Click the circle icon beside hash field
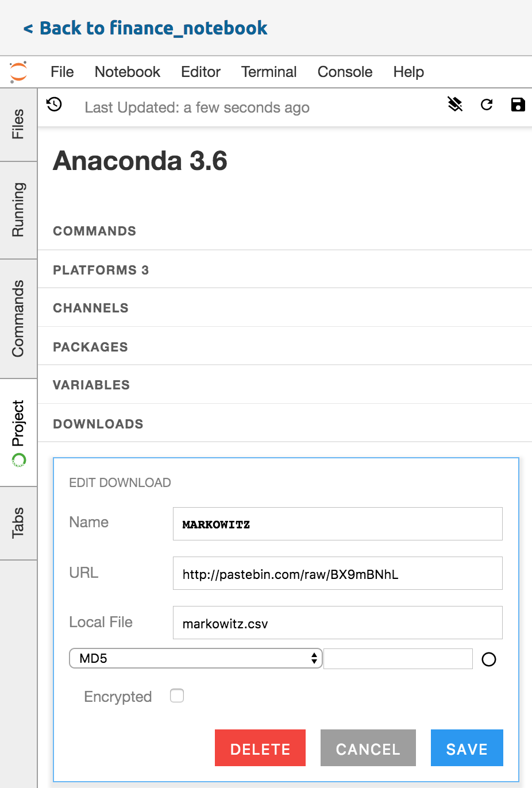This screenshot has height=788, width=532. [489, 659]
